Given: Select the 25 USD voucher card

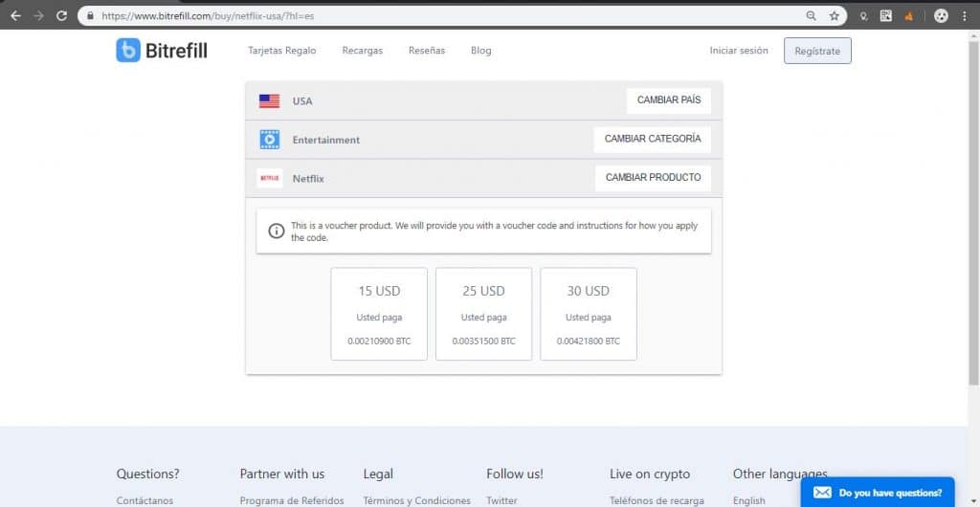Looking at the screenshot, I should coord(483,314).
